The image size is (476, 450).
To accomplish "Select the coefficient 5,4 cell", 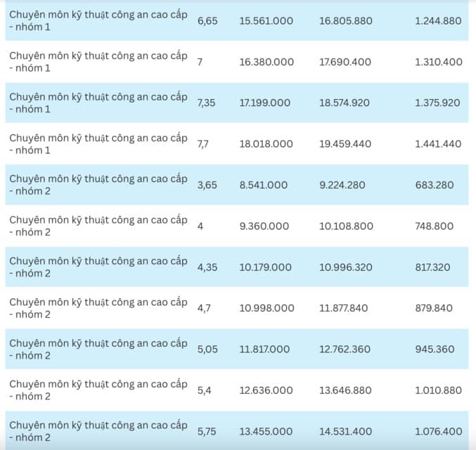I will coord(205,390).
